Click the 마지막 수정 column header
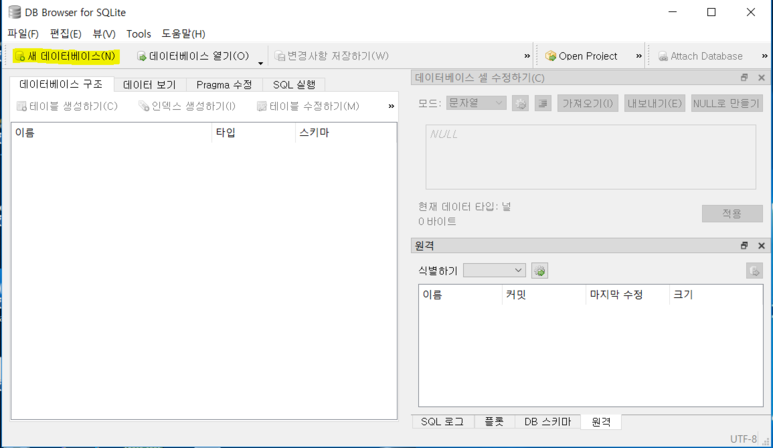773x448 pixels. point(627,295)
